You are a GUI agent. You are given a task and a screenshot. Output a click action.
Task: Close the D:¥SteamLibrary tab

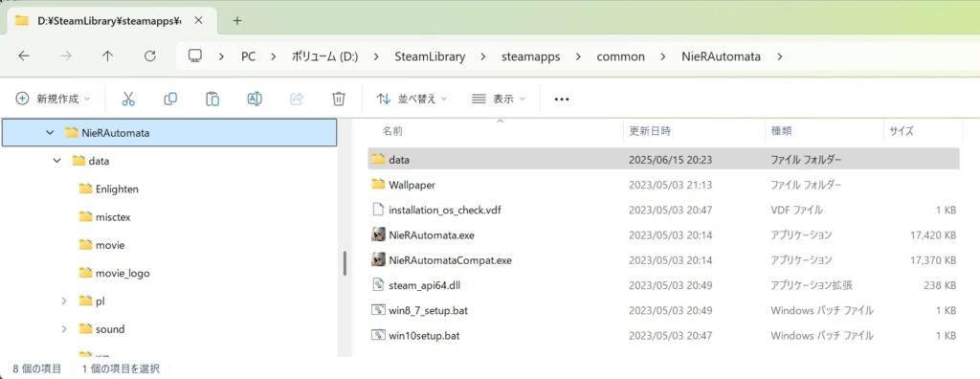pos(198,20)
